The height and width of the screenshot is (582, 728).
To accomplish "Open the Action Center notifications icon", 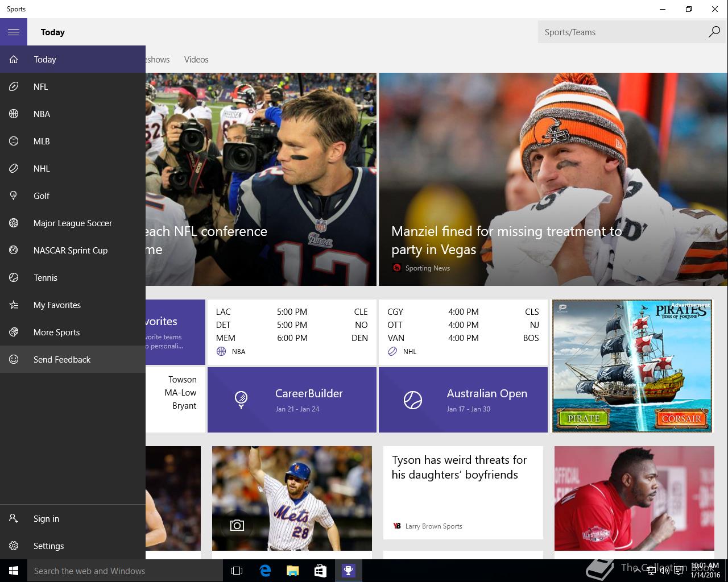I will tap(679, 571).
